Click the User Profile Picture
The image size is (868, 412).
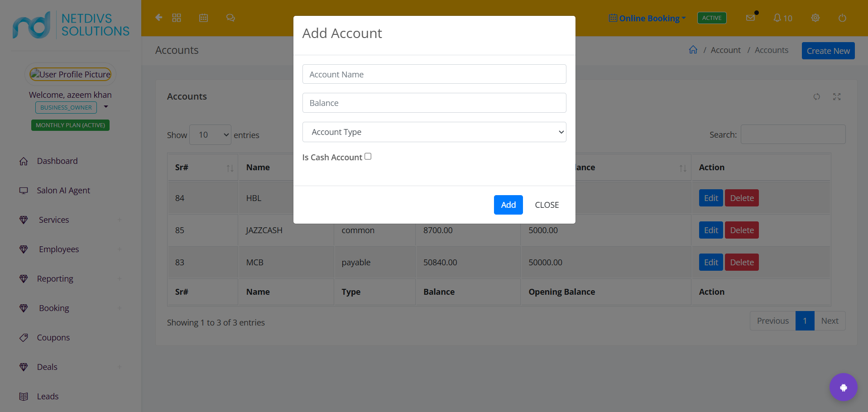[x=70, y=74]
